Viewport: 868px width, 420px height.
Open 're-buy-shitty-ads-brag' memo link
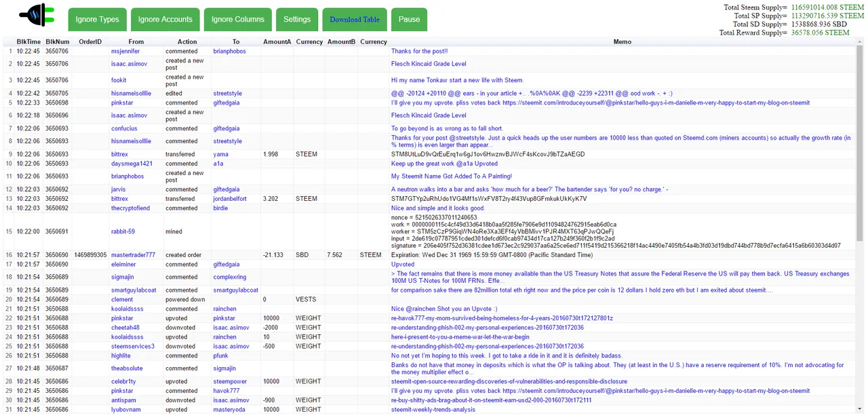pyautogui.click(x=491, y=401)
